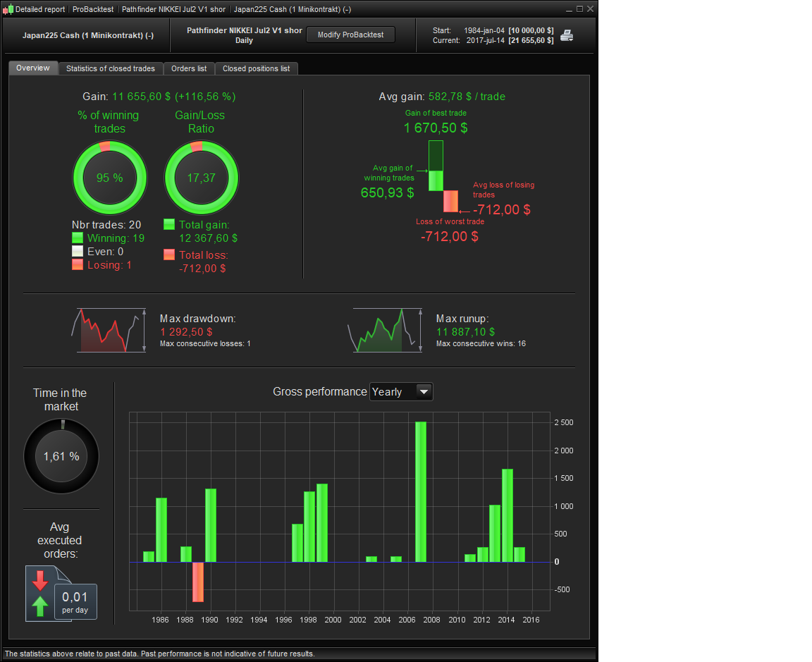Click the best trade gain bar graphic
This screenshot has width=812, height=662.
click(436, 166)
